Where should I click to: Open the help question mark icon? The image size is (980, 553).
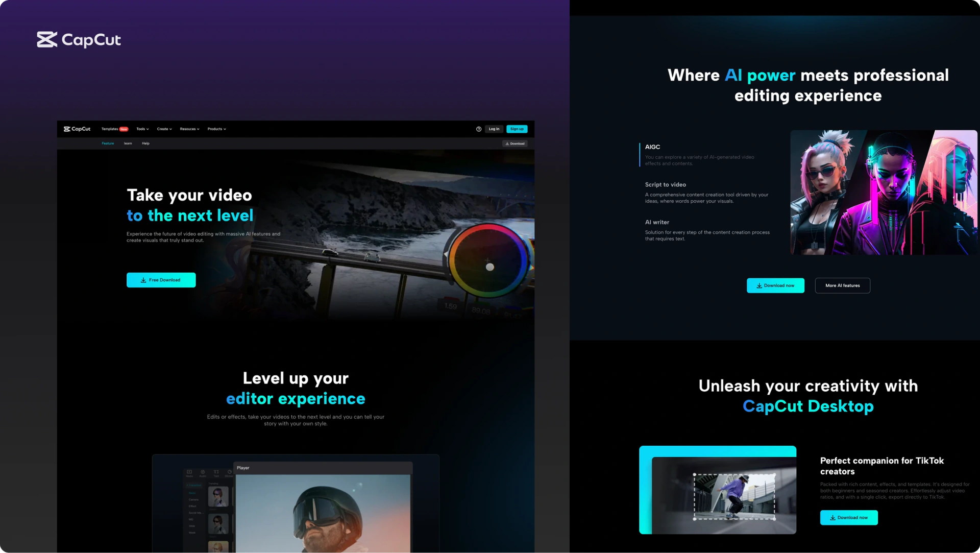tap(479, 129)
